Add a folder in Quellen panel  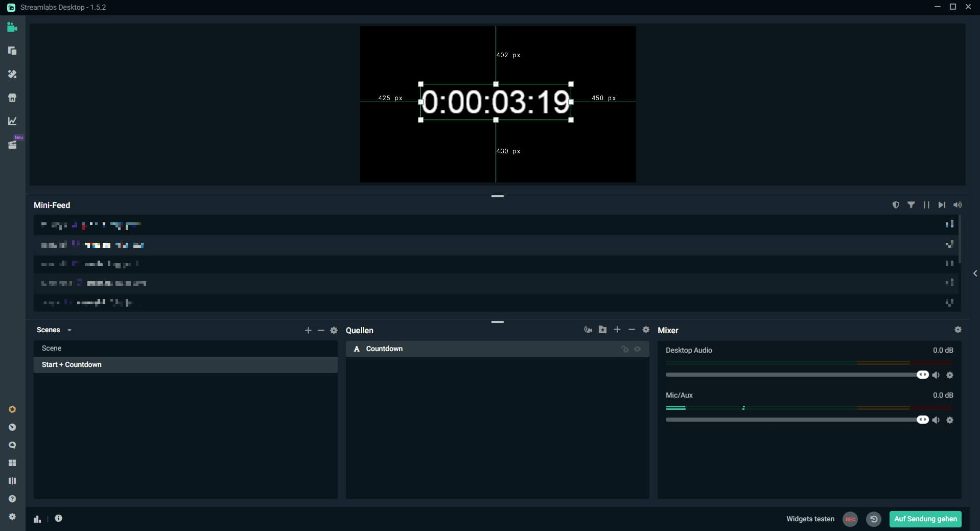click(603, 330)
